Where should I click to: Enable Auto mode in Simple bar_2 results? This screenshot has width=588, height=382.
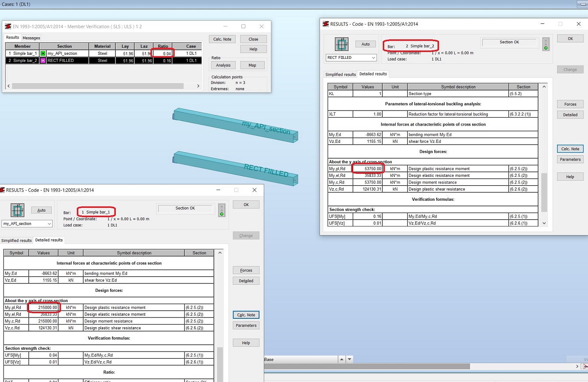[x=366, y=44]
